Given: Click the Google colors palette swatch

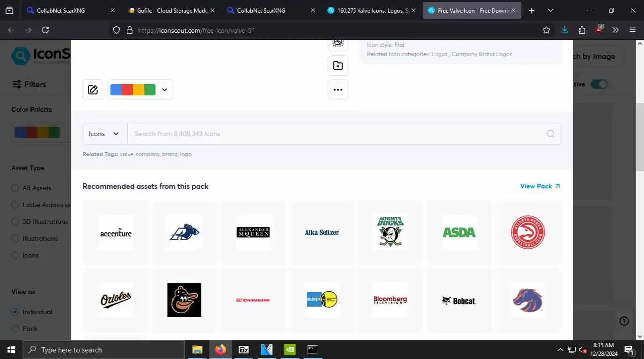Looking at the screenshot, I should pos(133,90).
